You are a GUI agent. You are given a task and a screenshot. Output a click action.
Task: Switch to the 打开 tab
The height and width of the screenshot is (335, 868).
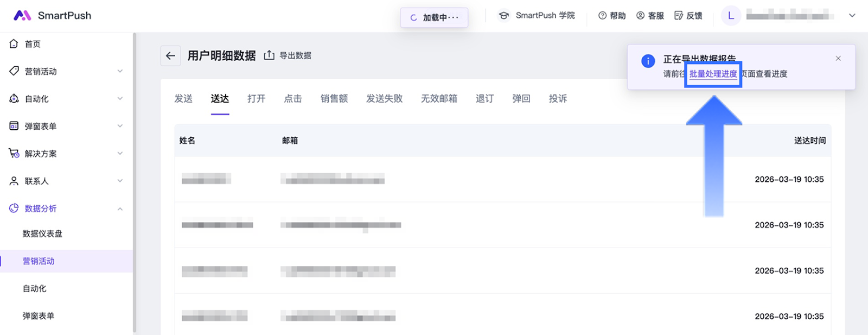click(x=256, y=99)
